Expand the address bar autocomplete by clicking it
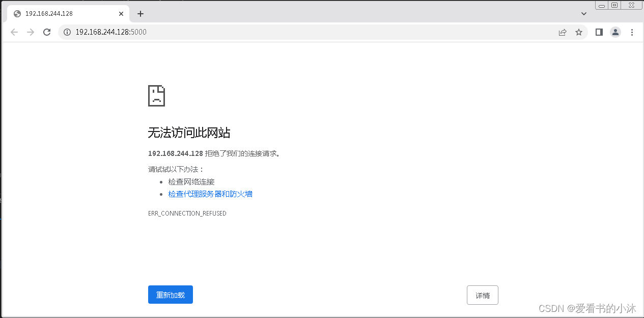This screenshot has width=644, height=318. 204,32
